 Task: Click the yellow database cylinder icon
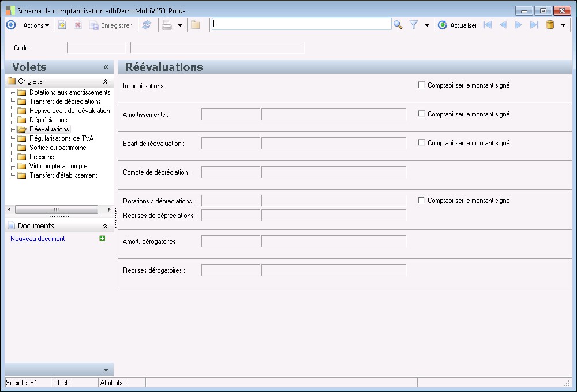[550, 25]
